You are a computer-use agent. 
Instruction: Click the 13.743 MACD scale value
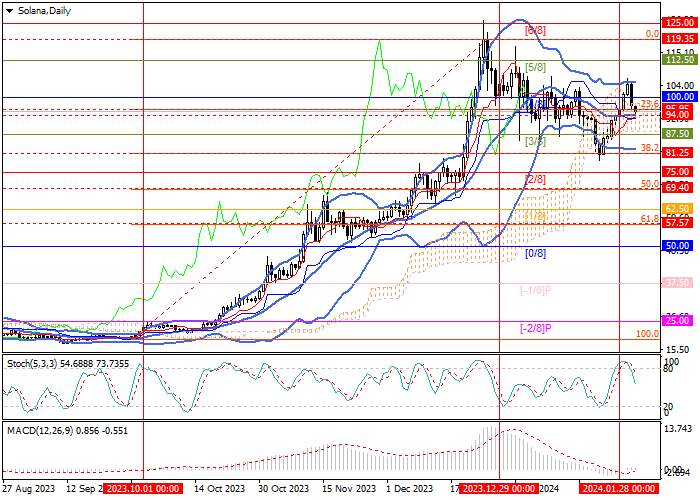pyautogui.click(x=679, y=429)
